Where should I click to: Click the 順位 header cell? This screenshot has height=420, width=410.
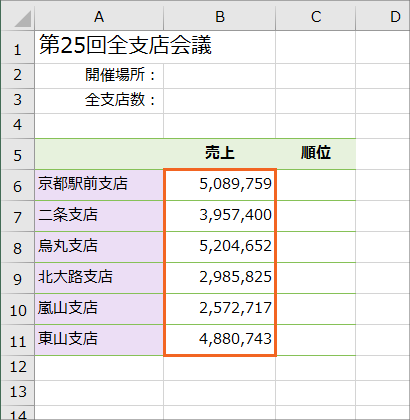click(x=316, y=154)
